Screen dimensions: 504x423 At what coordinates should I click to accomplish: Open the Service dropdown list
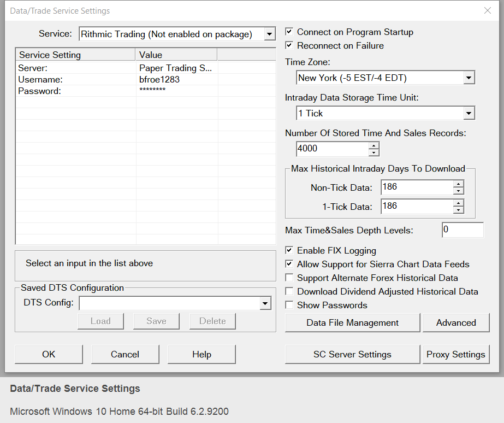269,34
